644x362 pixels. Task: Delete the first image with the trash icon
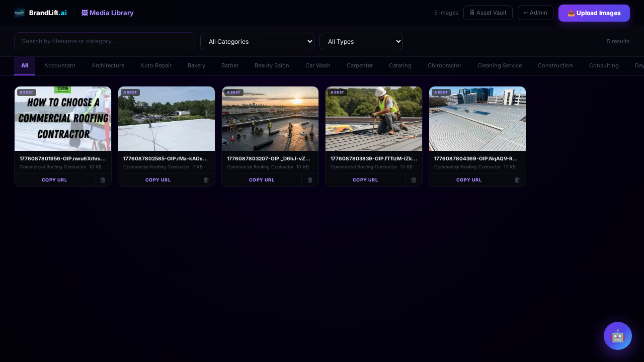(103, 180)
